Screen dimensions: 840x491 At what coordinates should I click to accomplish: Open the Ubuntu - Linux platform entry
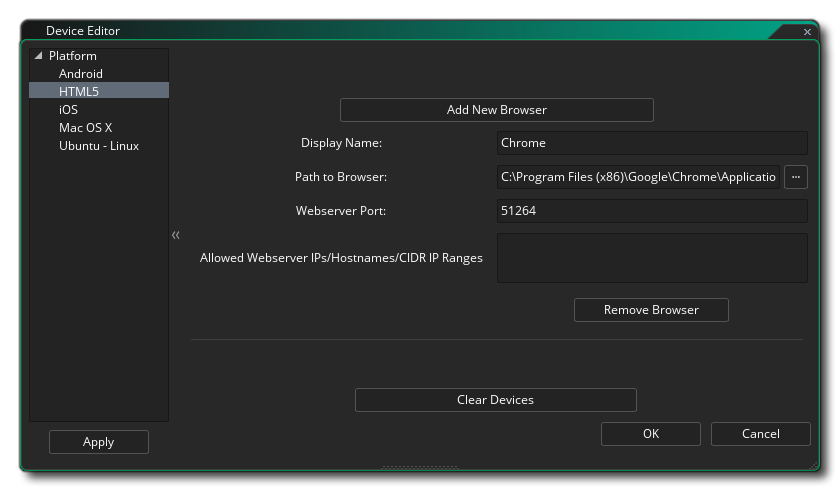coord(98,146)
